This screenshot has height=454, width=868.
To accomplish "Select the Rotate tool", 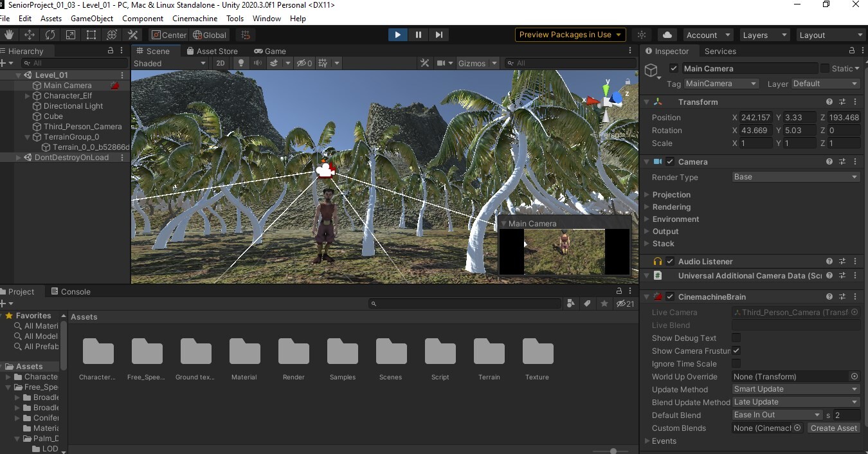I will pos(50,35).
